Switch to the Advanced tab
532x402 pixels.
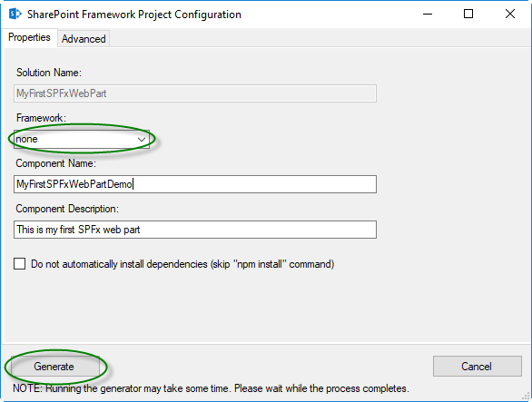pyautogui.click(x=84, y=39)
